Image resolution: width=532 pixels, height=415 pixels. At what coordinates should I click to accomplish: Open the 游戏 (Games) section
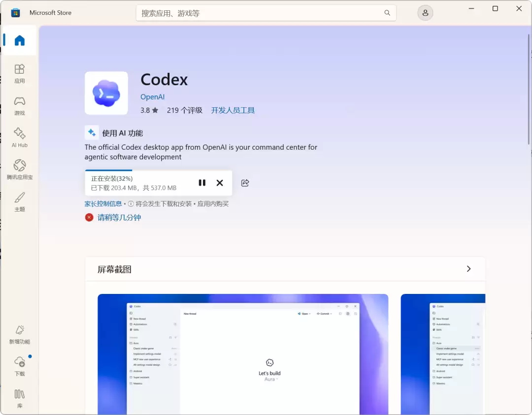[19, 106]
